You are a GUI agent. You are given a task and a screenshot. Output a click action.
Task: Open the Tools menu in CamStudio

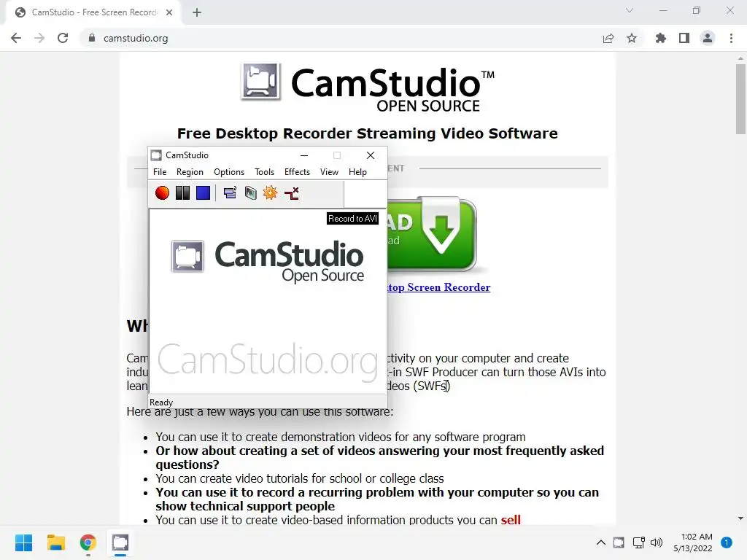[264, 172]
